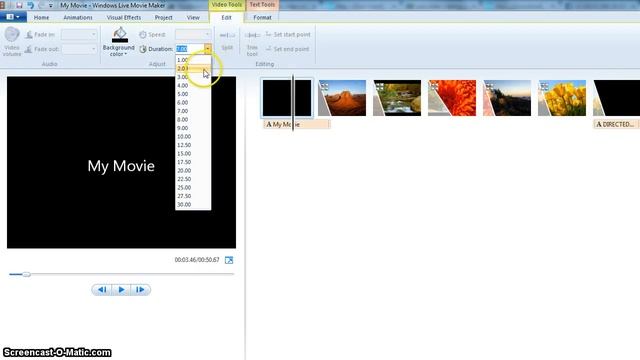Select 3.00 in the duration list
The height and width of the screenshot is (360, 640).
193,77
